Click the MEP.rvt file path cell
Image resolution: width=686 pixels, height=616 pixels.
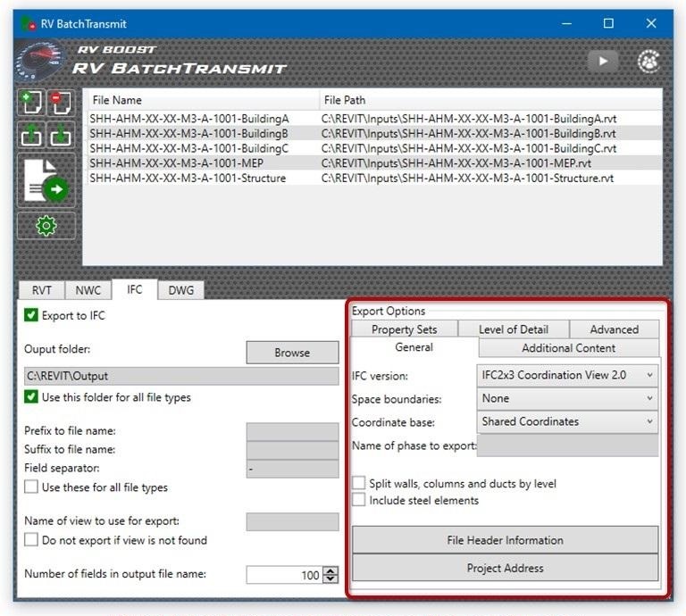coord(456,163)
